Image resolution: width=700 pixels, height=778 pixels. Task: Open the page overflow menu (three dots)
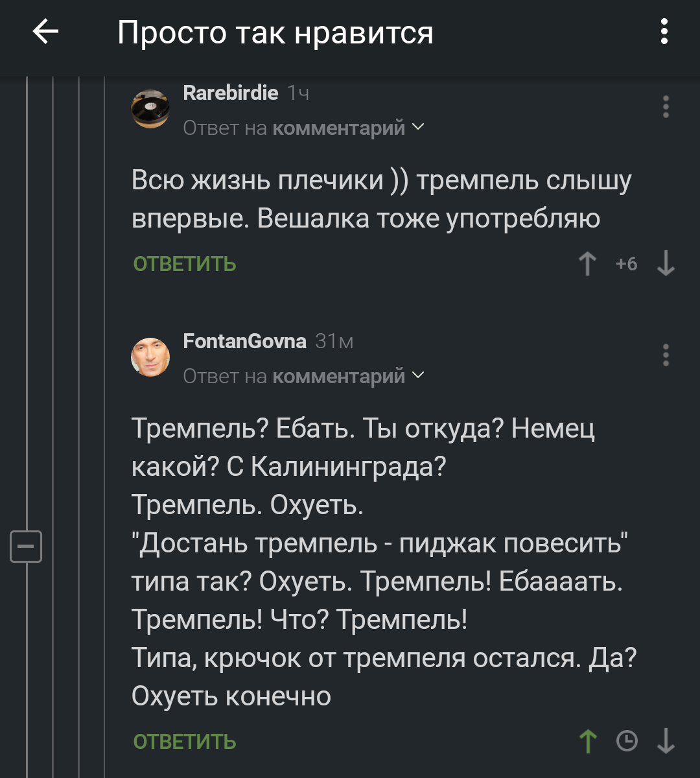pyautogui.click(x=664, y=32)
